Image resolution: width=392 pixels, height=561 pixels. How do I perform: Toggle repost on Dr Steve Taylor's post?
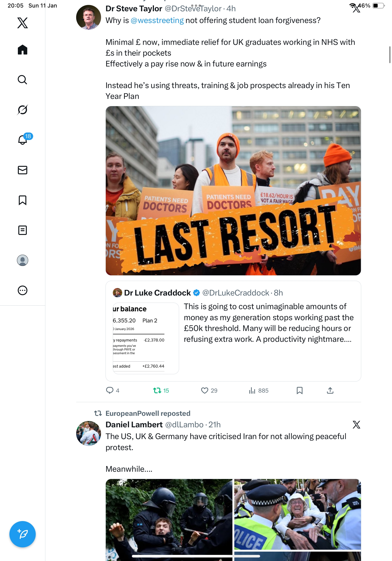click(x=161, y=390)
